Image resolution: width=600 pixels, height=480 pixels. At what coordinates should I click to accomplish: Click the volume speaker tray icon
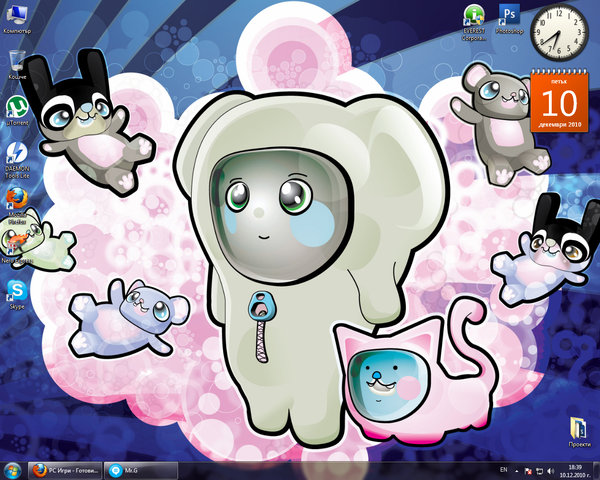550,471
